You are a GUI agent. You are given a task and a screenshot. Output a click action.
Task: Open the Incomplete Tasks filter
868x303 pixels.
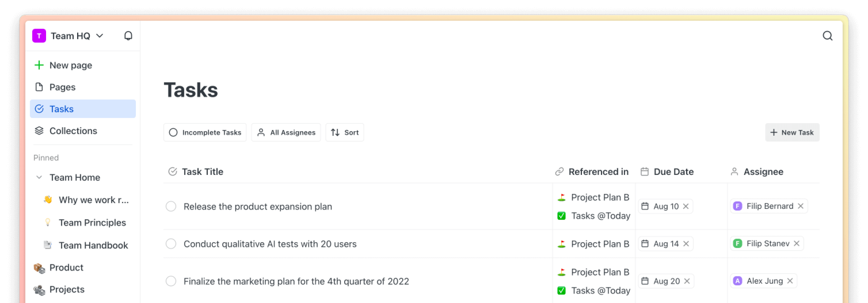point(205,132)
